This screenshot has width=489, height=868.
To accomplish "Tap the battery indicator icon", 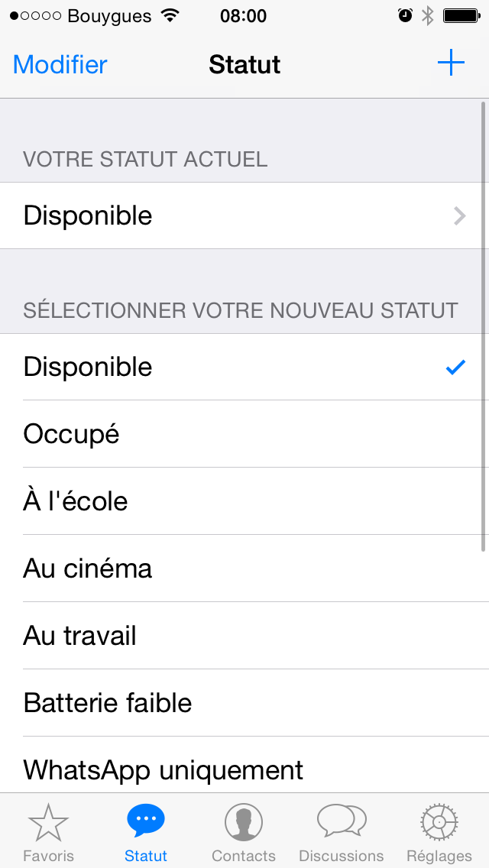I will click(x=461, y=15).
